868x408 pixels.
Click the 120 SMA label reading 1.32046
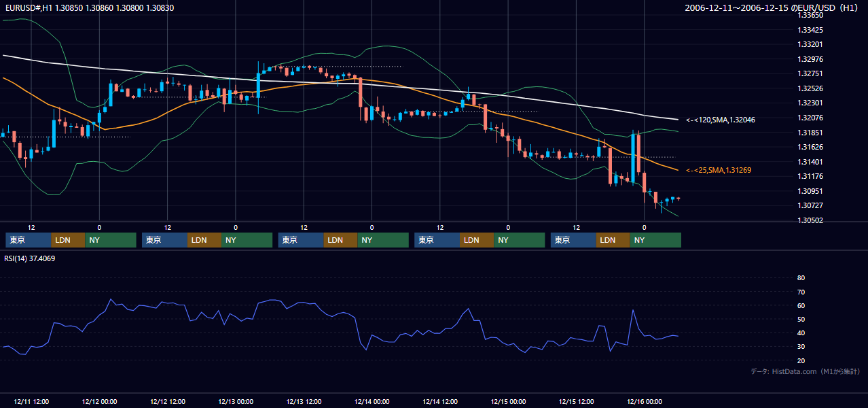[721, 120]
